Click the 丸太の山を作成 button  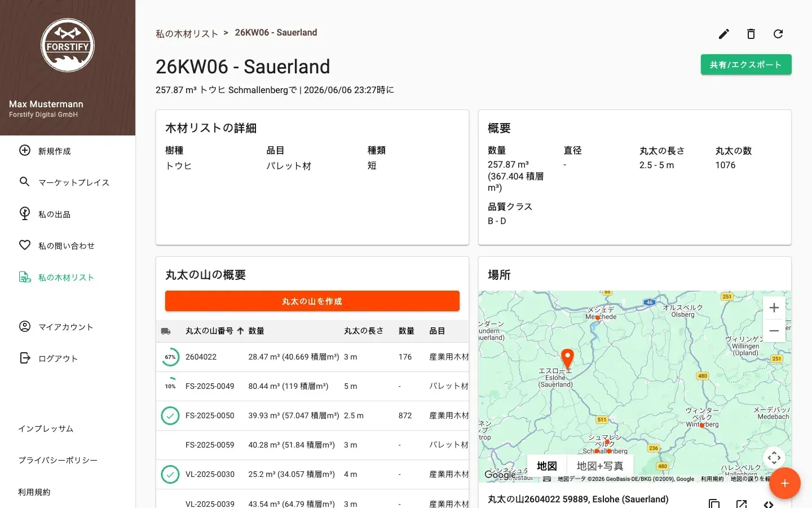tap(312, 301)
